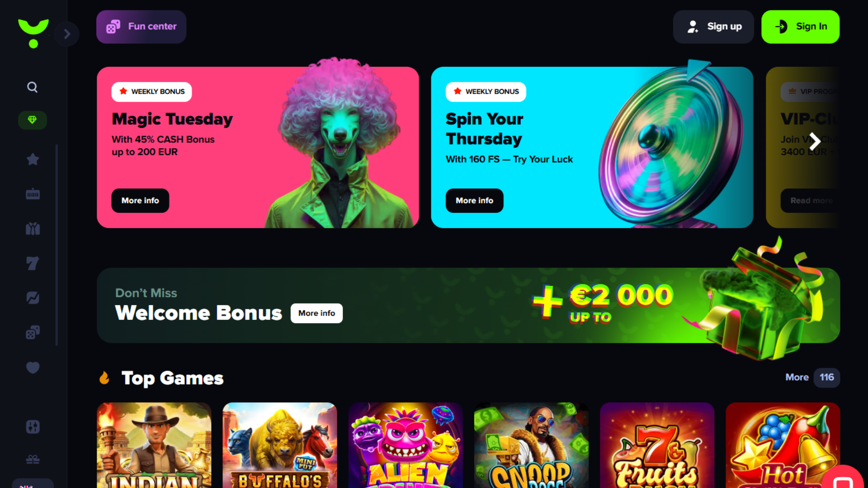868x488 pixels.
Task: Expand the sidebar with the arrow button
Action: coord(67,34)
